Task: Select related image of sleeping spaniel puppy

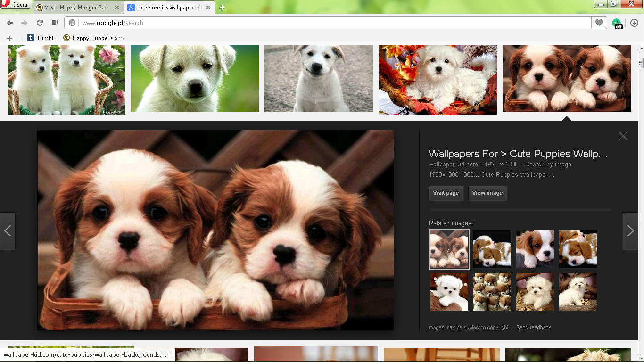Action: 492,249
